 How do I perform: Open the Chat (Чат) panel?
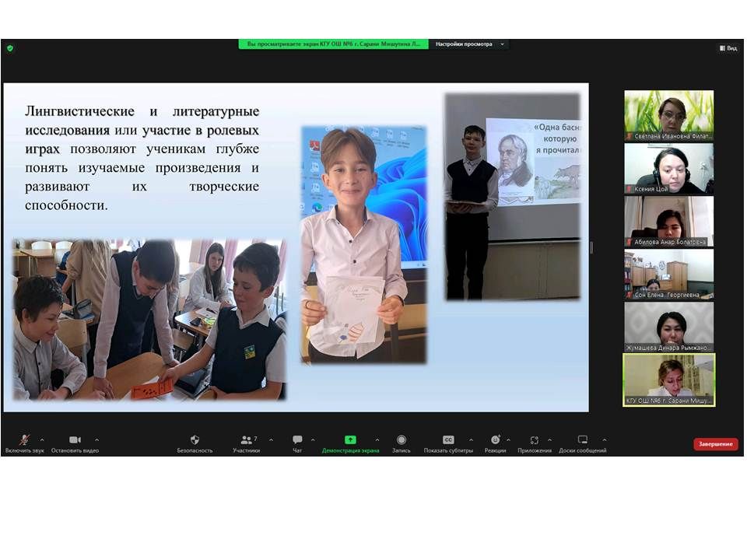click(297, 440)
